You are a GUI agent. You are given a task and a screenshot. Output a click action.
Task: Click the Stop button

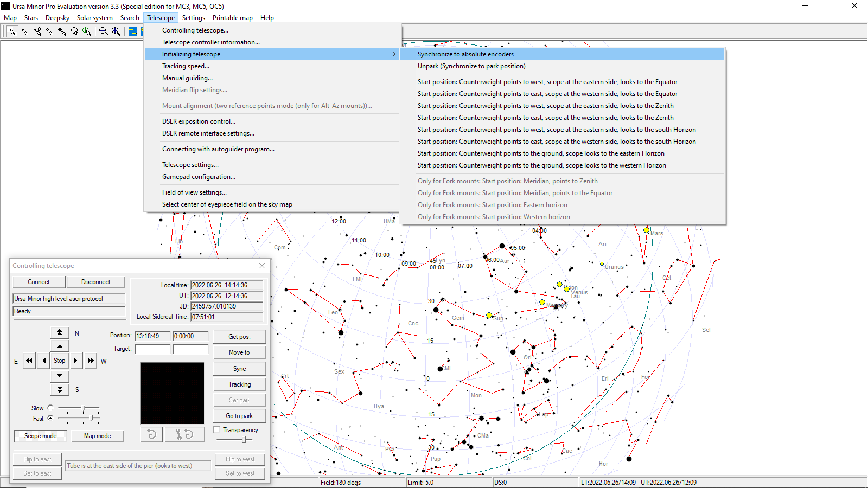(60, 361)
